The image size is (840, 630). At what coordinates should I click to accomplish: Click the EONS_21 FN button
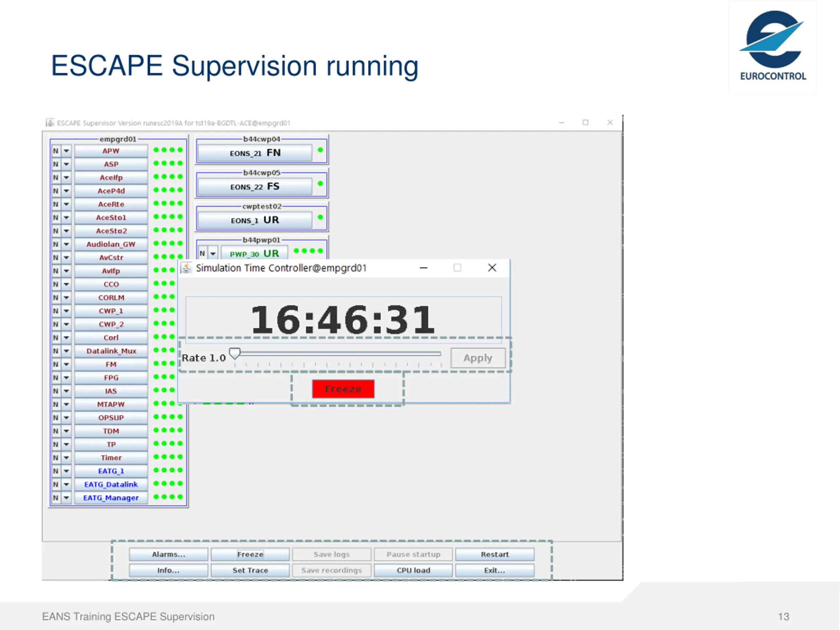[255, 153]
